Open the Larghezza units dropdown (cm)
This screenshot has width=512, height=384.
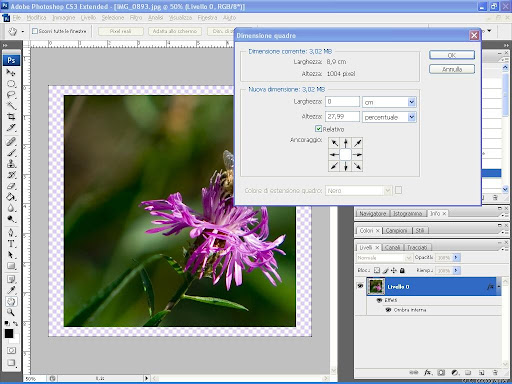(412, 102)
